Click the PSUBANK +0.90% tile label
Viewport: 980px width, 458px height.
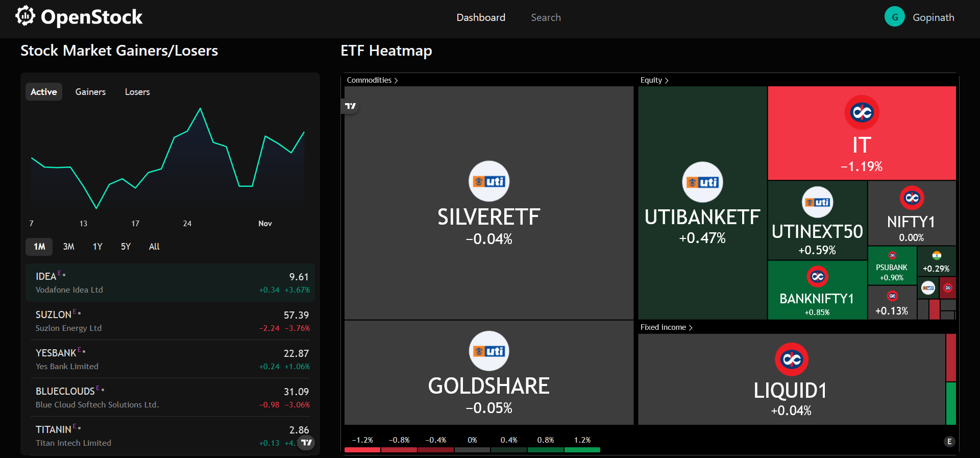click(x=892, y=273)
